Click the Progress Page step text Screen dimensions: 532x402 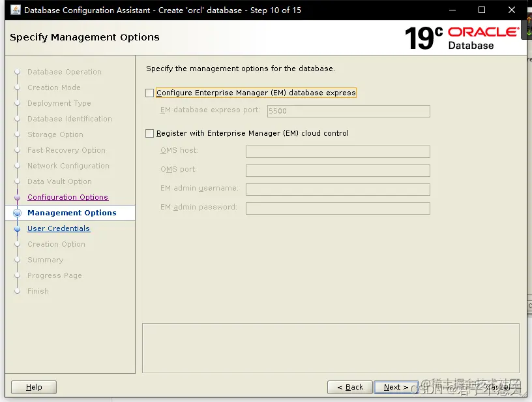coord(55,275)
